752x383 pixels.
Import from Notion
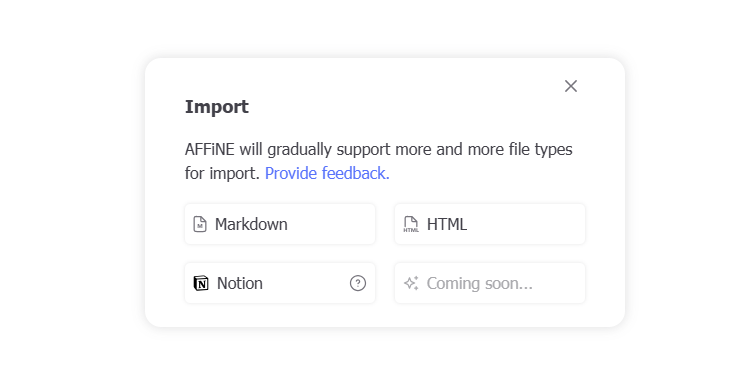click(x=280, y=283)
